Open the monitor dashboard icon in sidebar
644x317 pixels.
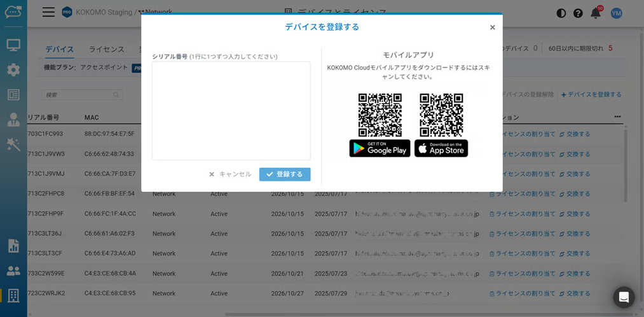13,45
